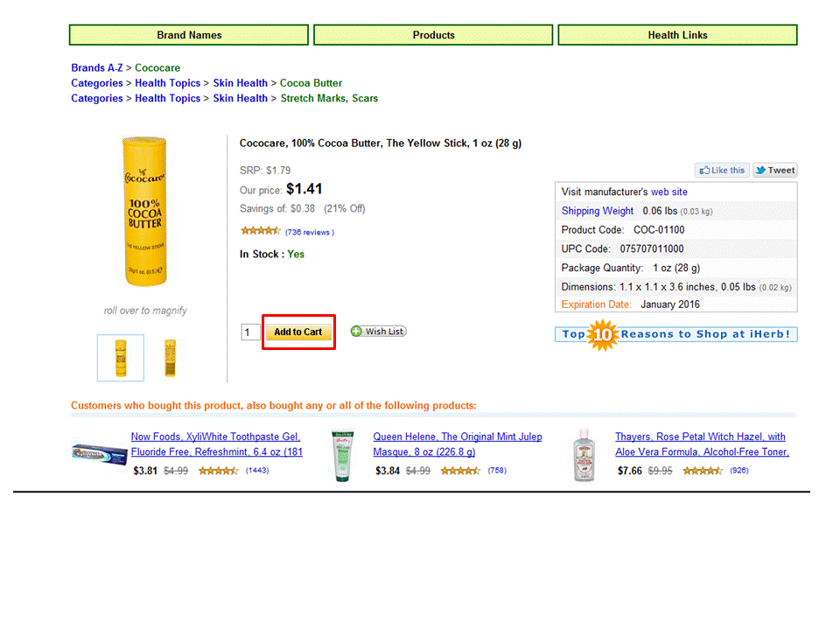
Task: Open the Health Links tab
Action: click(x=677, y=35)
